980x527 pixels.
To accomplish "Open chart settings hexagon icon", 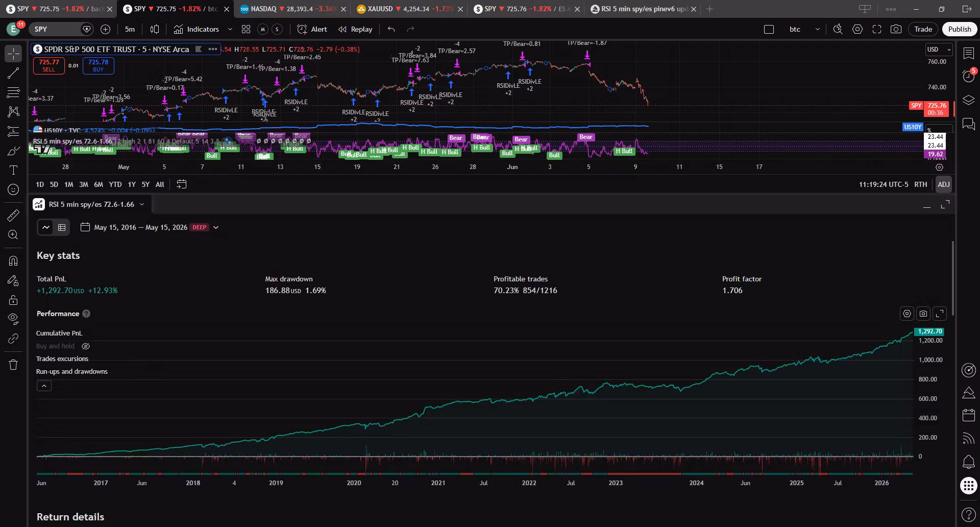I will pos(857,29).
